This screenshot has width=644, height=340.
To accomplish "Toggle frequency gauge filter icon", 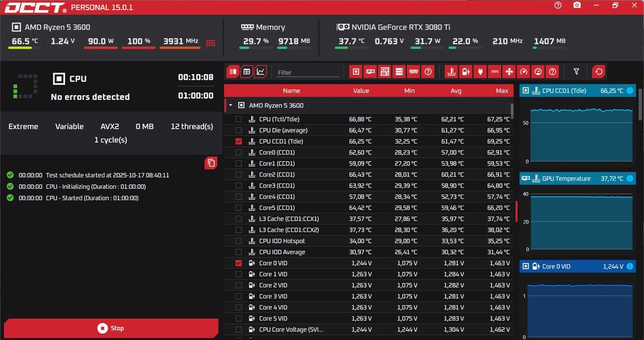I will [x=523, y=72].
